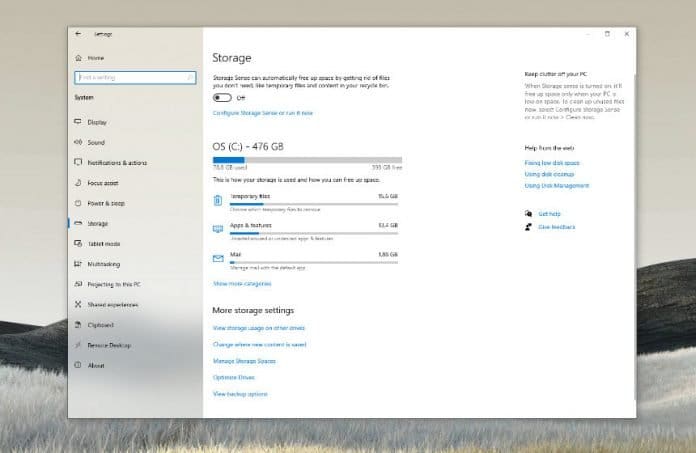
Task: Open Manage Storage Spaces link
Action: click(x=244, y=361)
